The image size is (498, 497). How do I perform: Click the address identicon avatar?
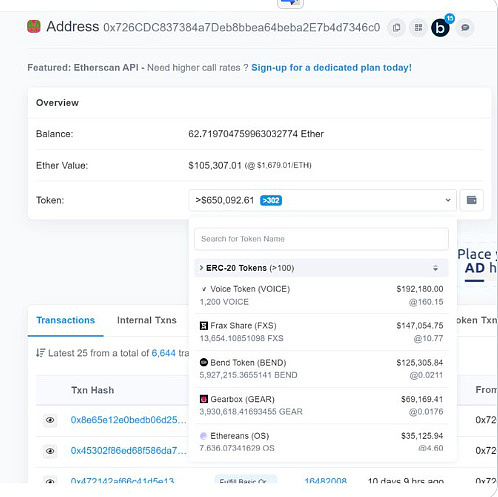(x=34, y=26)
